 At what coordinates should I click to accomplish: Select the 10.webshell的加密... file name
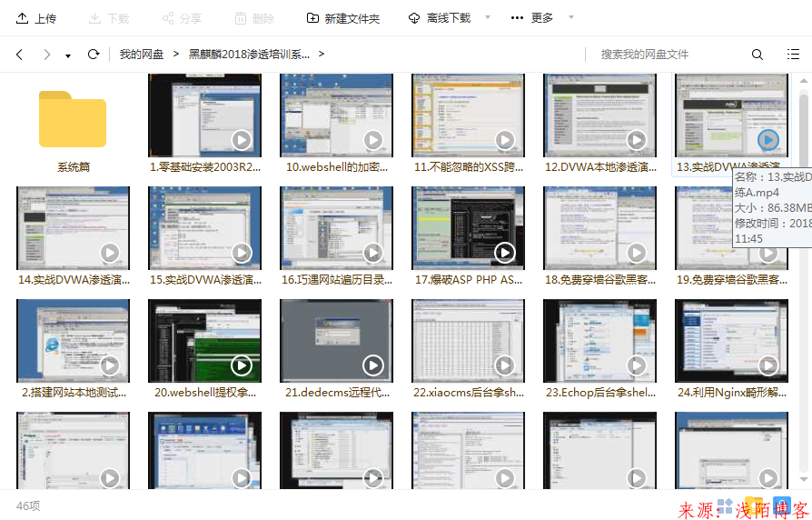click(337, 167)
